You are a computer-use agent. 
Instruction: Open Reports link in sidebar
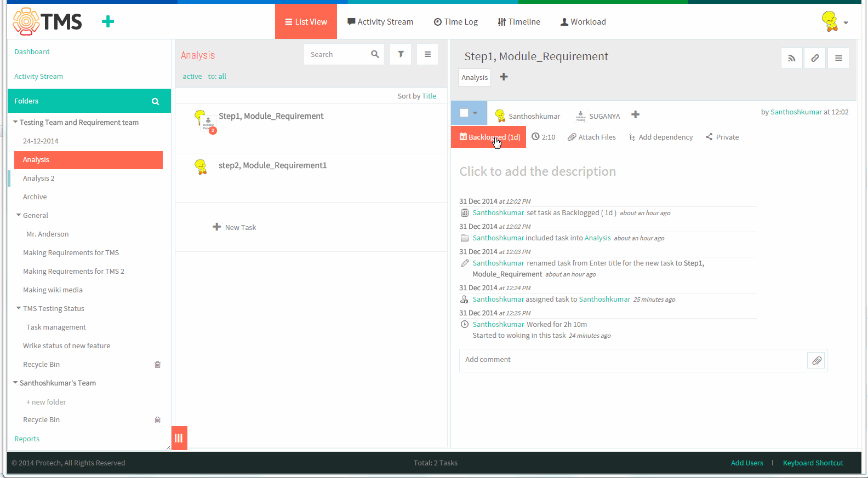(27, 439)
